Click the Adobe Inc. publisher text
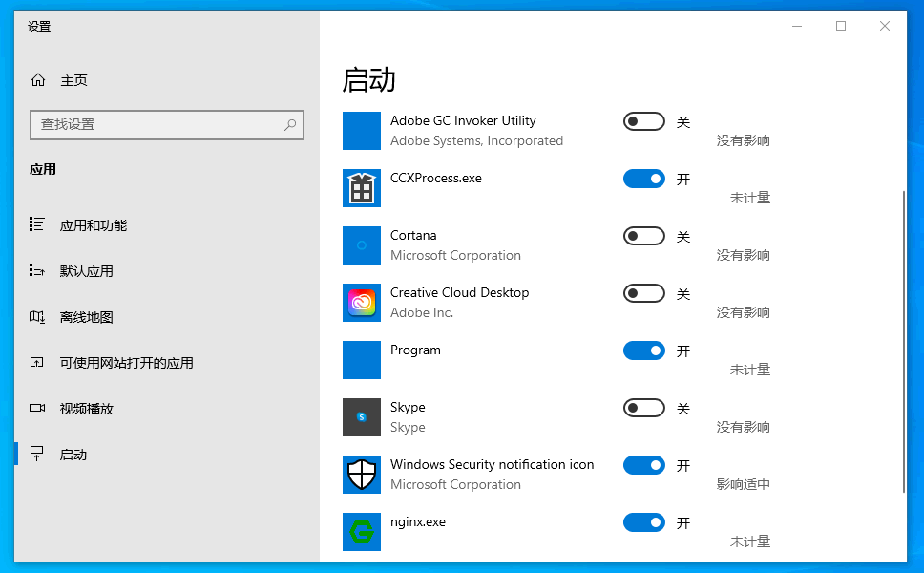 point(422,312)
